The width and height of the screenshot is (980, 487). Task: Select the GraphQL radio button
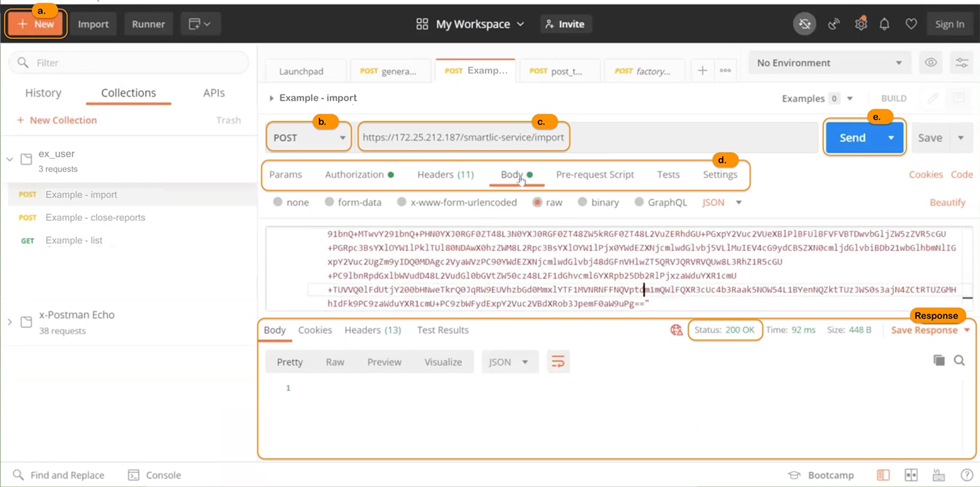[x=639, y=203]
